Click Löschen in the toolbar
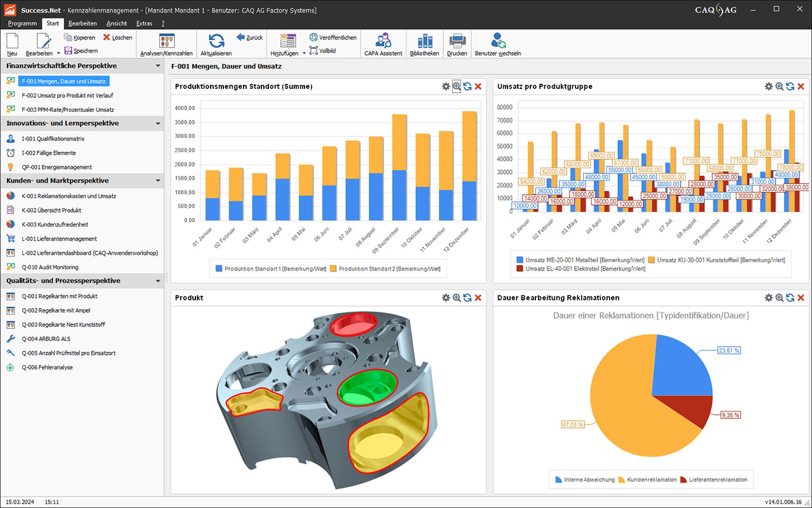Screen dimensions: 812x508 pyautogui.click(x=118, y=37)
